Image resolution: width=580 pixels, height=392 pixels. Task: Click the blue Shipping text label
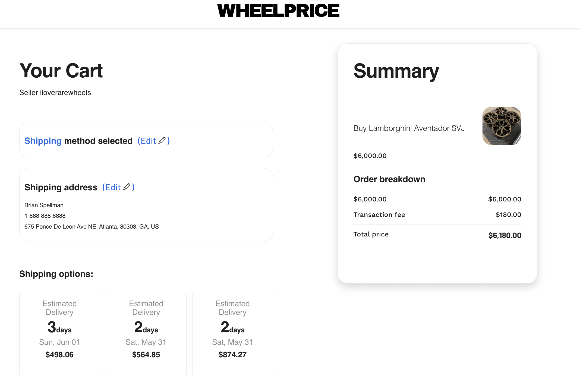(43, 141)
